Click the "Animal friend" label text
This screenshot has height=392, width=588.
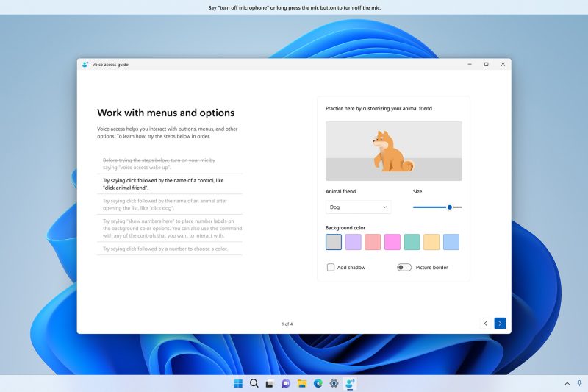click(340, 191)
